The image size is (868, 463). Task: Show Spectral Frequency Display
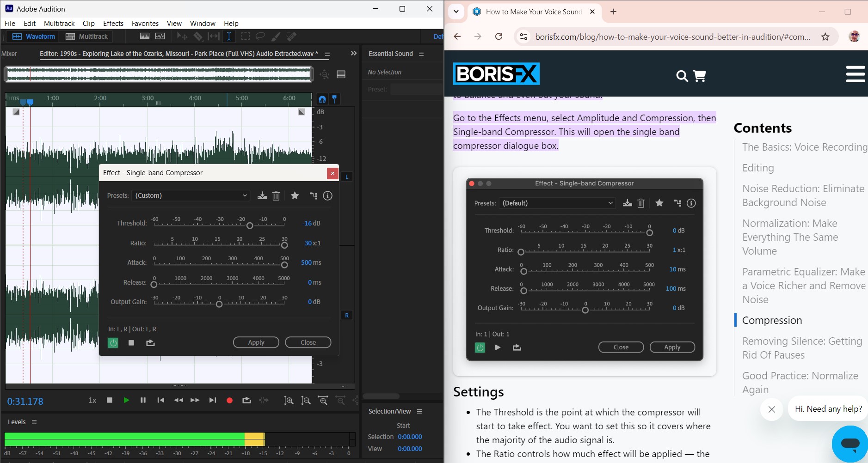point(145,37)
